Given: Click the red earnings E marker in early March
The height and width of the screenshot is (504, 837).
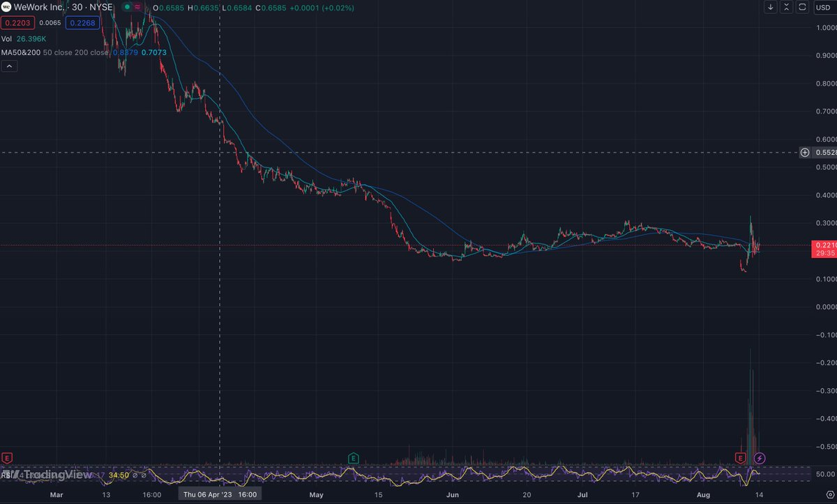Looking at the screenshot, I should pyautogui.click(x=7, y=458).
